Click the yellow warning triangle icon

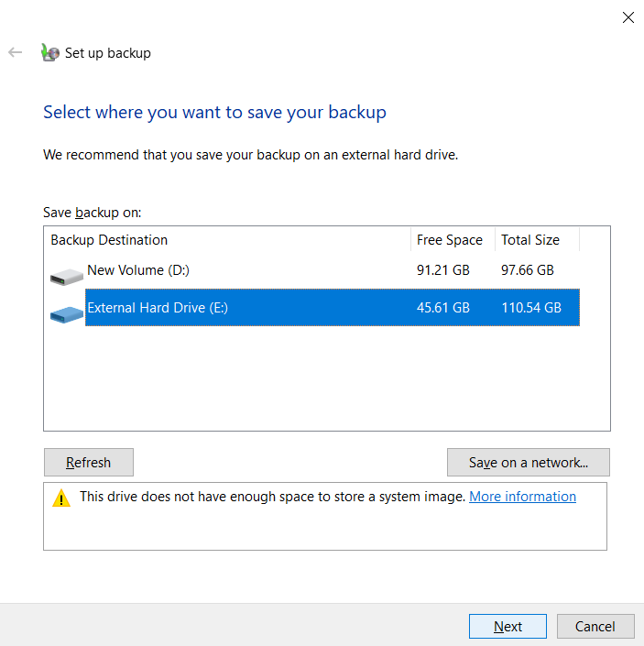click(x=61, y=498)
